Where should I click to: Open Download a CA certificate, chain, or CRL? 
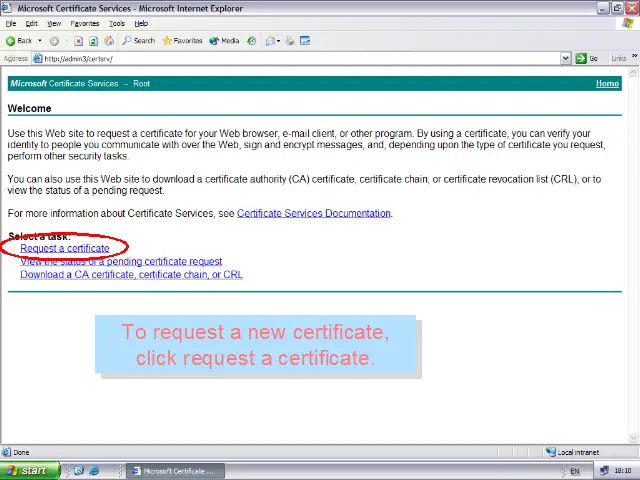pyautogui.click(x=131, y=275)
